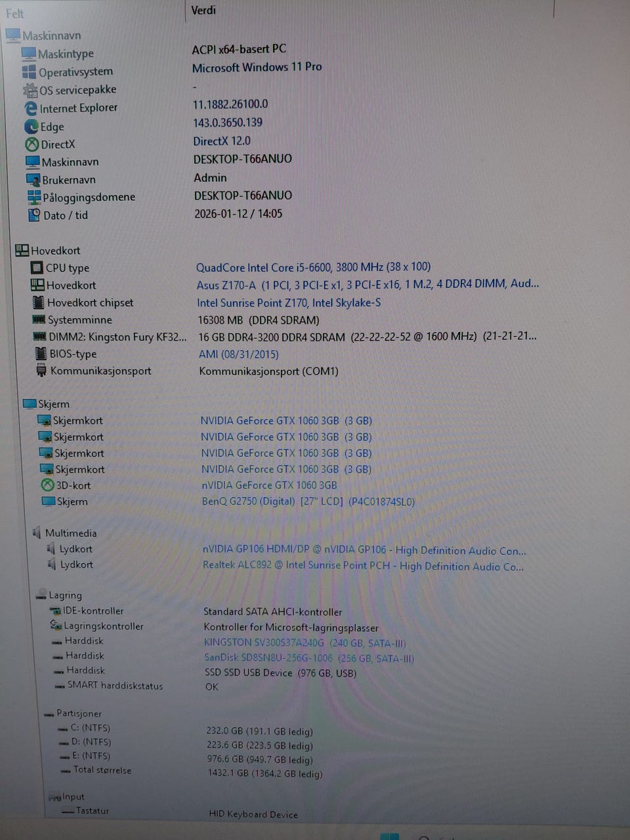Open the Microsoft Windows 11 Pro link

257,67
